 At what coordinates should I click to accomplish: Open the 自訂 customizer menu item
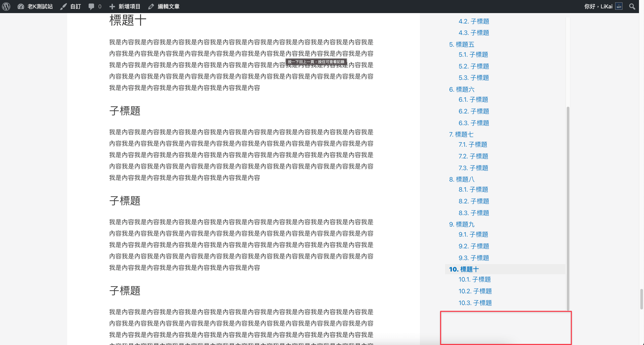pyautogui.click(x=76, y=6)
